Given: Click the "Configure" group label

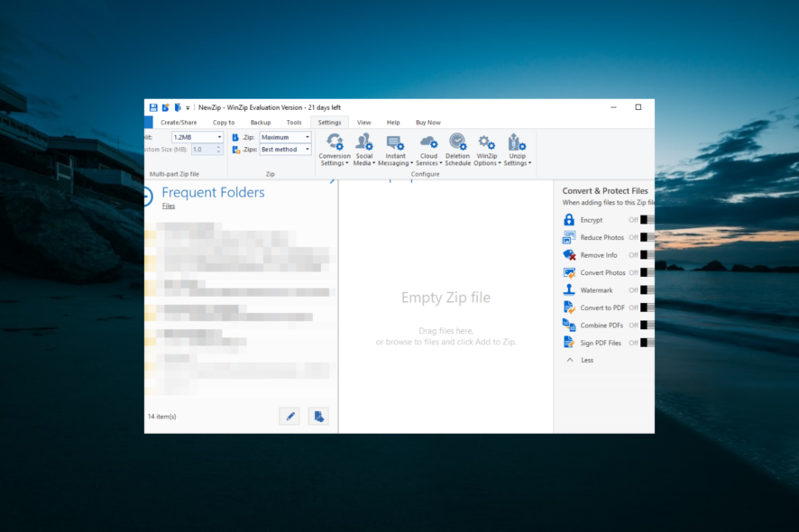Looking at the screenshot, I should 426,174.
